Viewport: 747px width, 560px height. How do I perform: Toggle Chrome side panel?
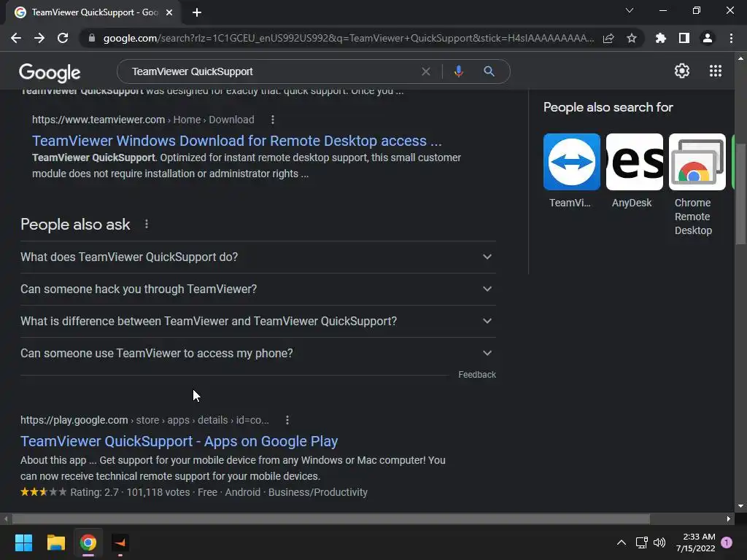[684, 38]
